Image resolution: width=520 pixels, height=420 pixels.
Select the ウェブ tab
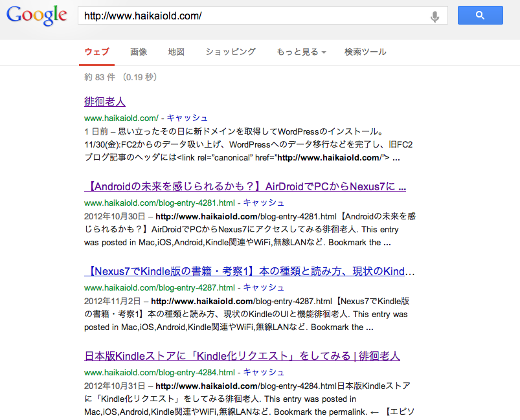tap(97, 52)
